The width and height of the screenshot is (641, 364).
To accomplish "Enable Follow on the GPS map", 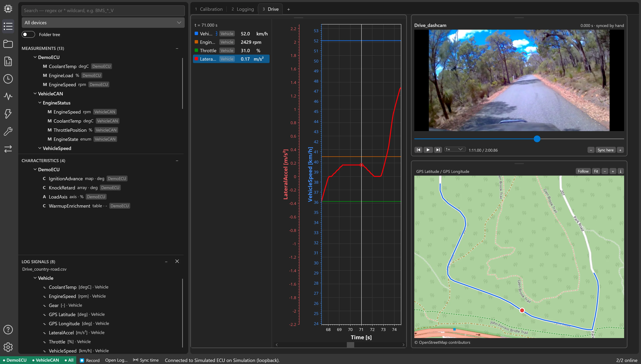I will pyautogui.click(x=583, y=171).
